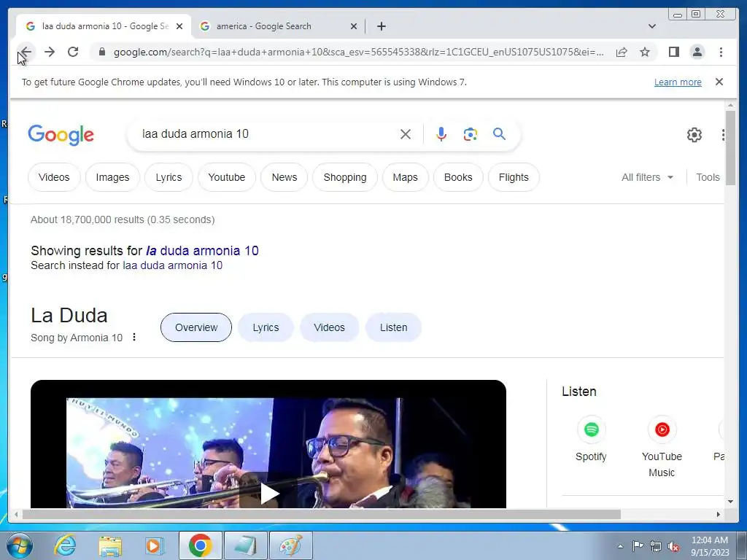
Task: Expand the 'All filters' dropdown
Action: [648, 177]
